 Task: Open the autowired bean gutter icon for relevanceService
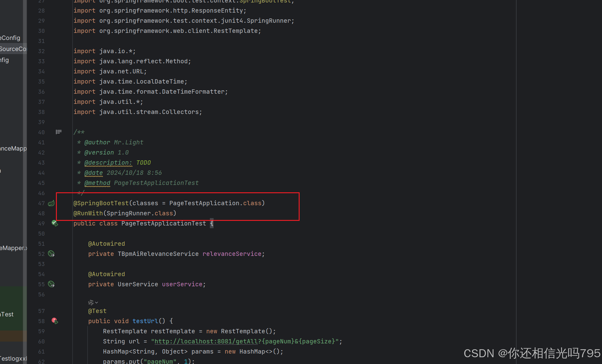[x=51, y=254]
